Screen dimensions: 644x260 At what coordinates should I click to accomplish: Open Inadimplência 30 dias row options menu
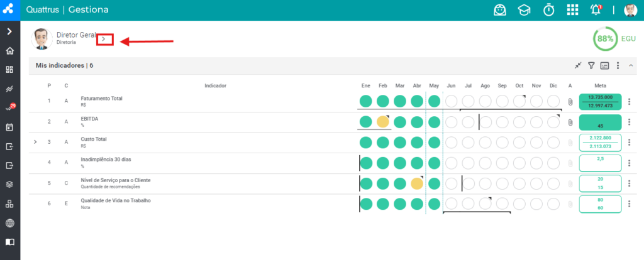click(x=629, y=163)
